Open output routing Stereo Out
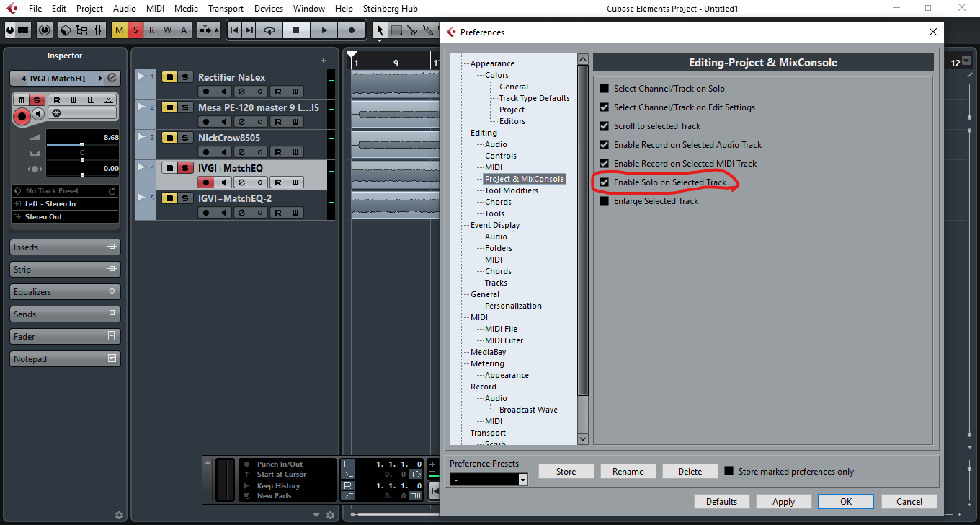980x525 pixels. [65, 217]
